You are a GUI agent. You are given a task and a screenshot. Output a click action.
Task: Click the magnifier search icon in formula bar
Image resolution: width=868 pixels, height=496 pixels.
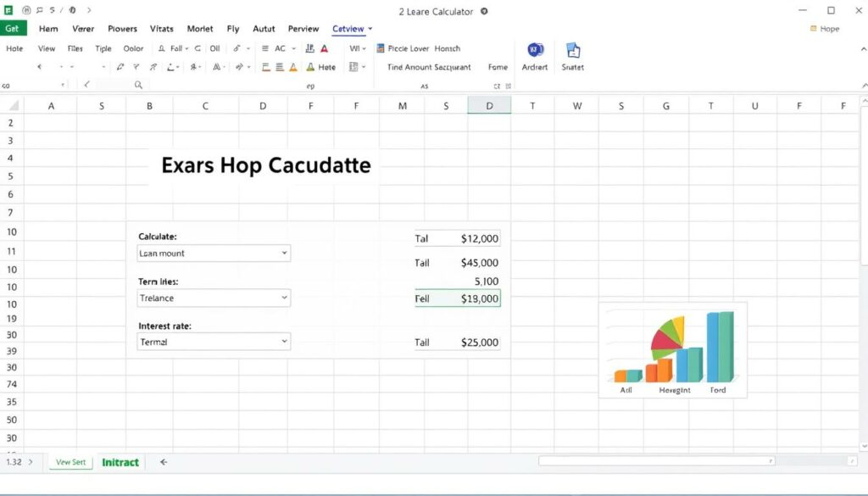[138, 85]
